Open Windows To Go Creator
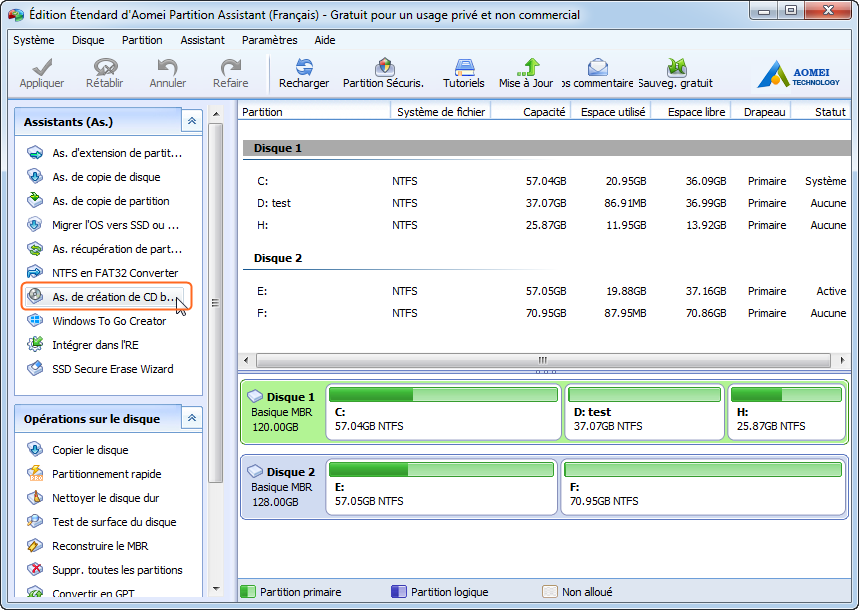 (x=96, y=321)
